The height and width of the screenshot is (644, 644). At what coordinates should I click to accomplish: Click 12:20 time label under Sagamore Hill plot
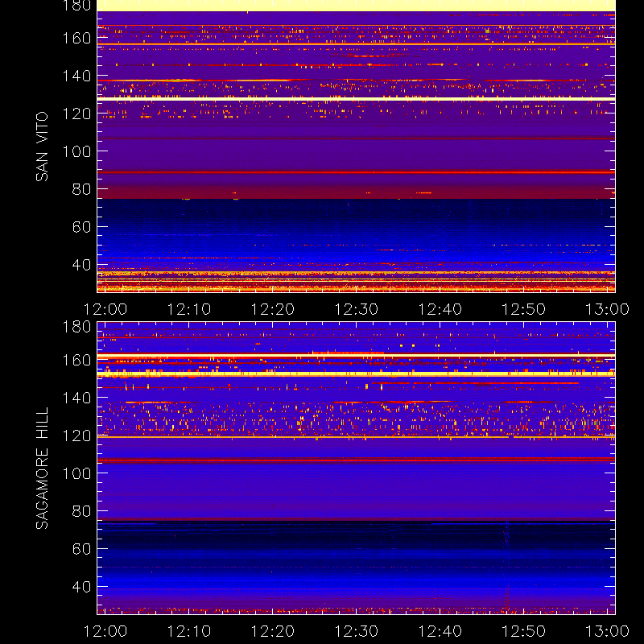tap(273, 631)
